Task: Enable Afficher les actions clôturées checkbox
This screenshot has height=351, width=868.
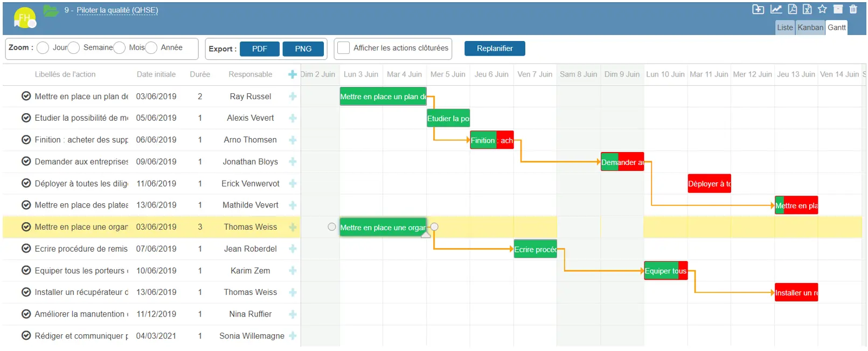Action: pyautogui.click(x=343, y=48)
